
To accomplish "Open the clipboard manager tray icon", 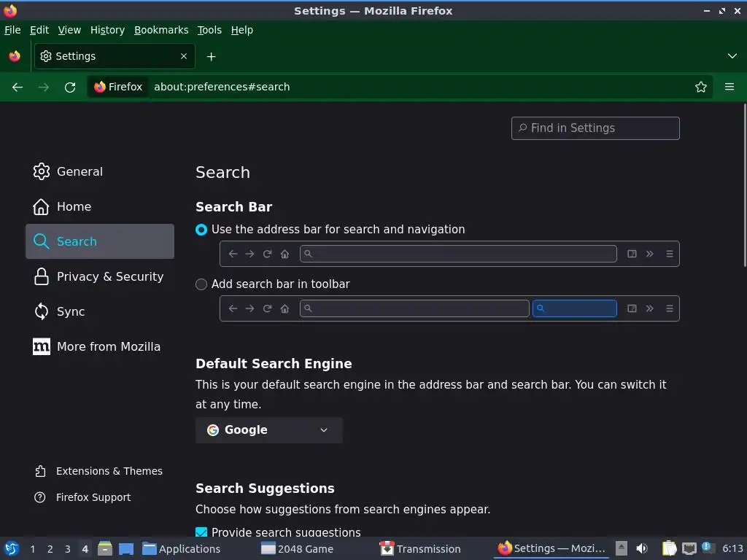I will (670, 548).
